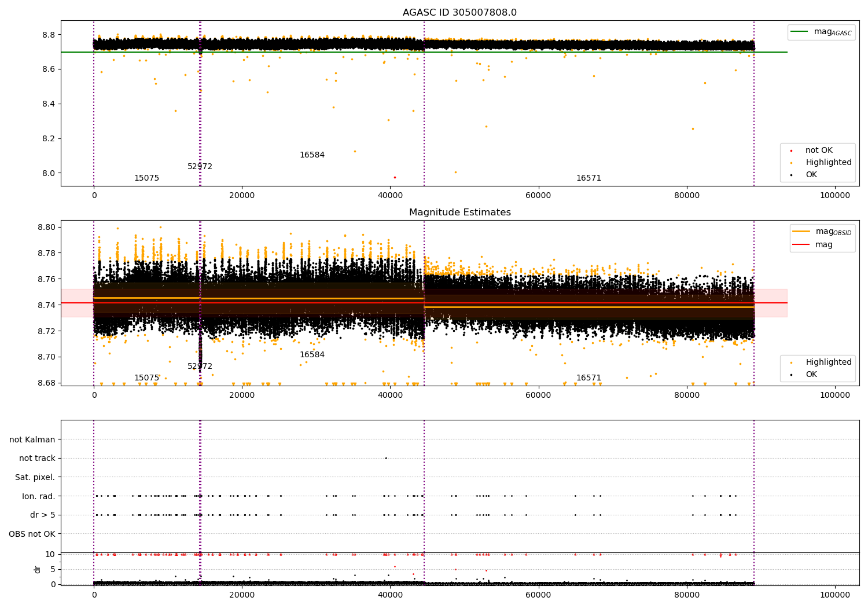Click the 'AGASC ID 305007808.0' title
This screenshot has width=868, height=608.
pyautogui.click(x=459, y=13)
